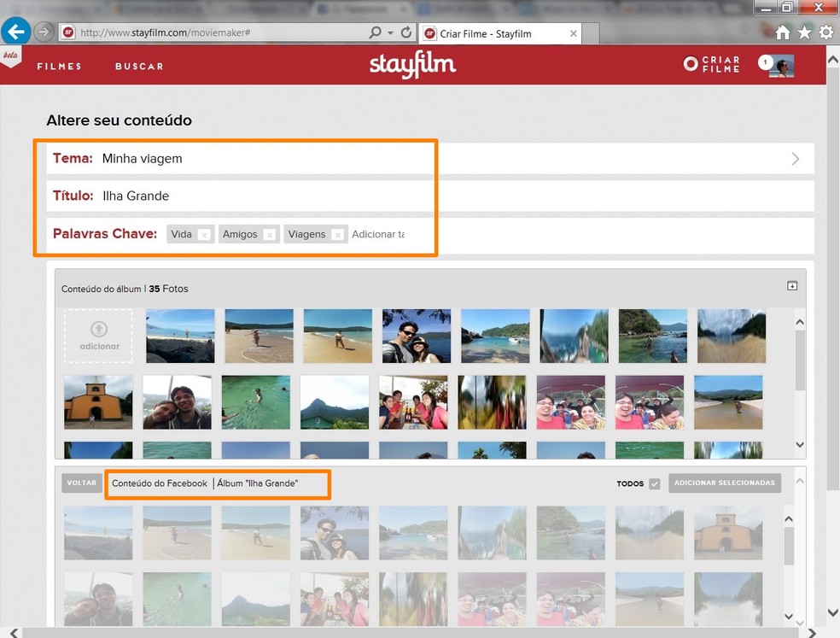Viewport: 840px width, 638px height.
Task: Click horizontal scrollbar left arrow
Action: click(x=14, y=633)
